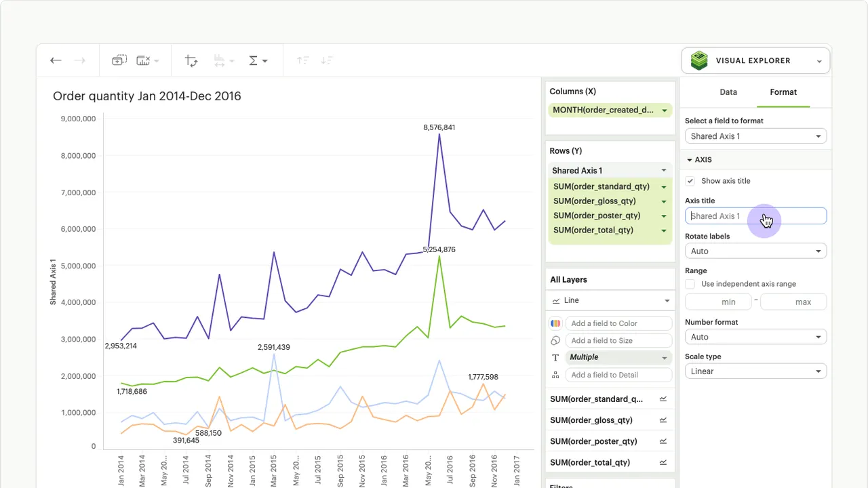Click the Color palette icon in All Layers
This screenshot has width=868, height=488.
click(555, 323)
